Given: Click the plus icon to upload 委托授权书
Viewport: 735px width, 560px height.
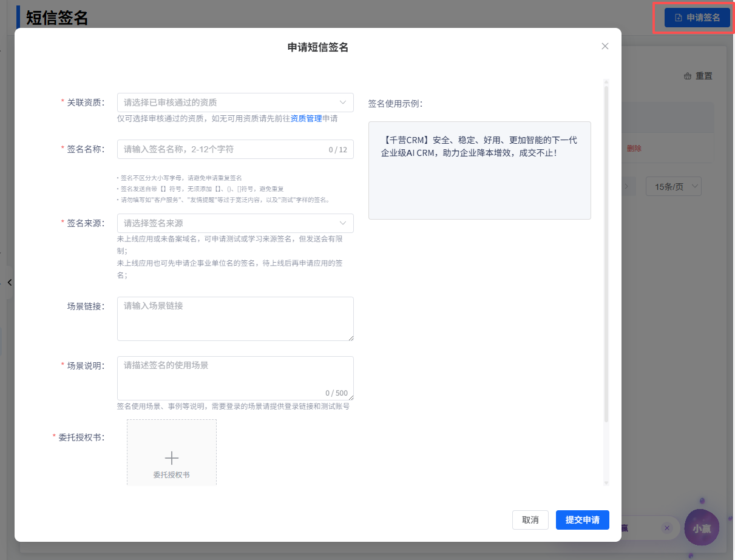Looking at the screenshot, I should pyautogui.click(x=172, y=457).
